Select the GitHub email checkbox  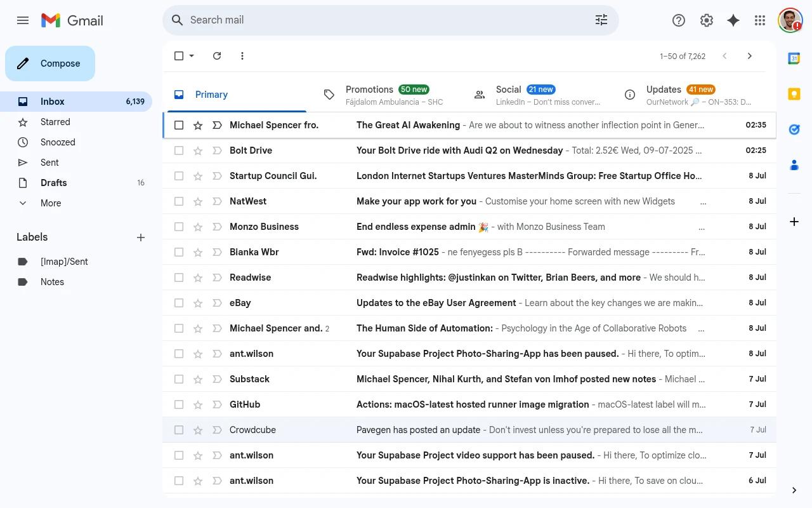tap(179, 404)
